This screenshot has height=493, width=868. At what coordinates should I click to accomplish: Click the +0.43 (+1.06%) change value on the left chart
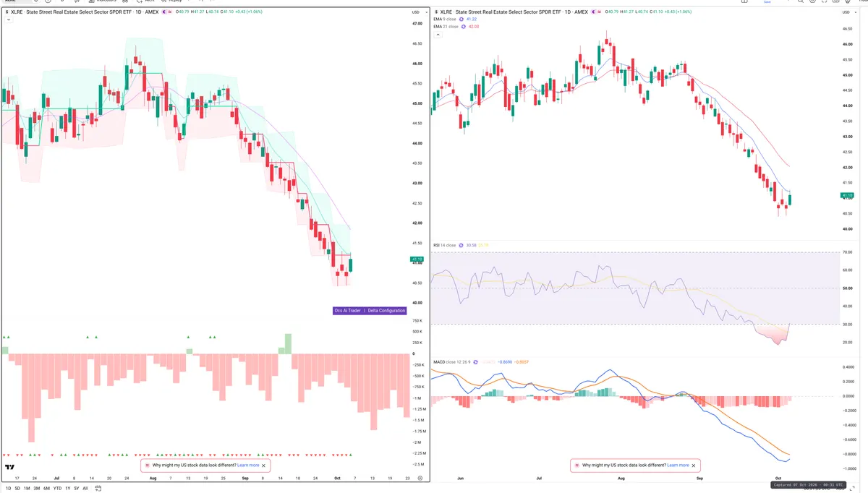point(249,12)
